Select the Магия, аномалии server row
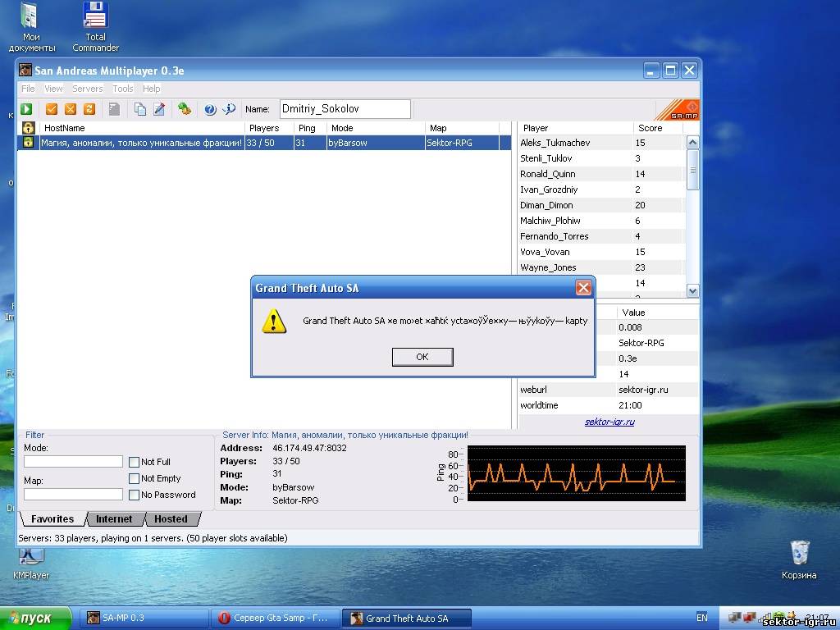Viewport: 840px width, 630px height. click(264, 143)
